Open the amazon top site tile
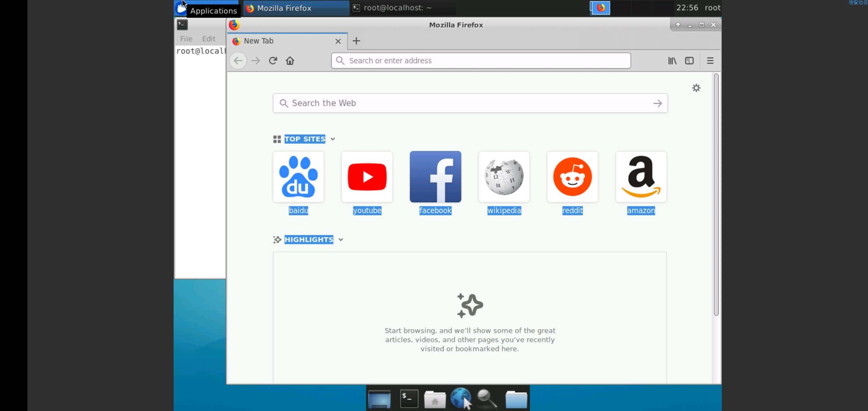 pyautogui.click(x=641, y=177)
